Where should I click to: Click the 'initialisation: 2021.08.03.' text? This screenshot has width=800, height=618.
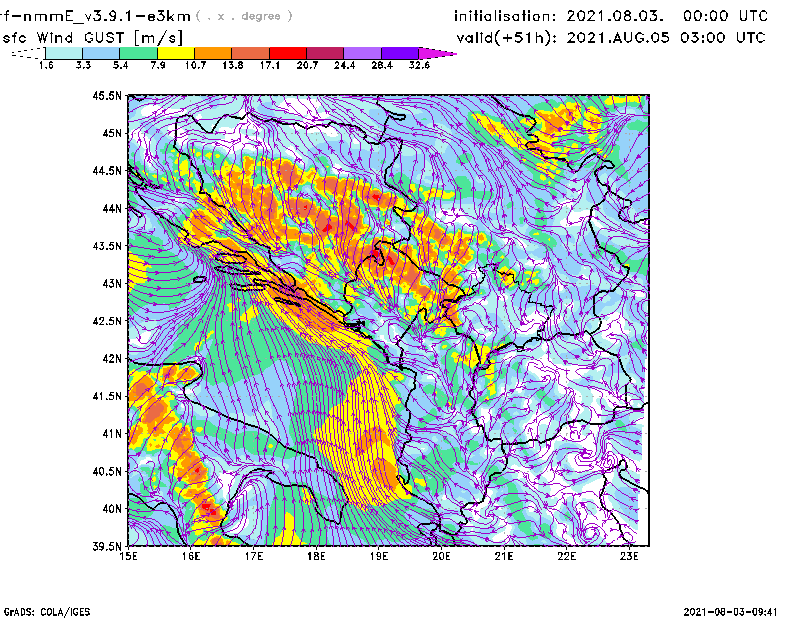point(559,16)
